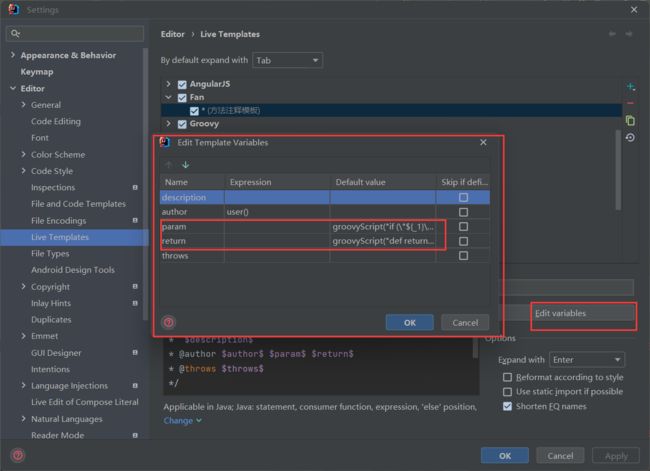Expand the Groovy template group
The image size is (650, 471).
click(x=168, y=124)
